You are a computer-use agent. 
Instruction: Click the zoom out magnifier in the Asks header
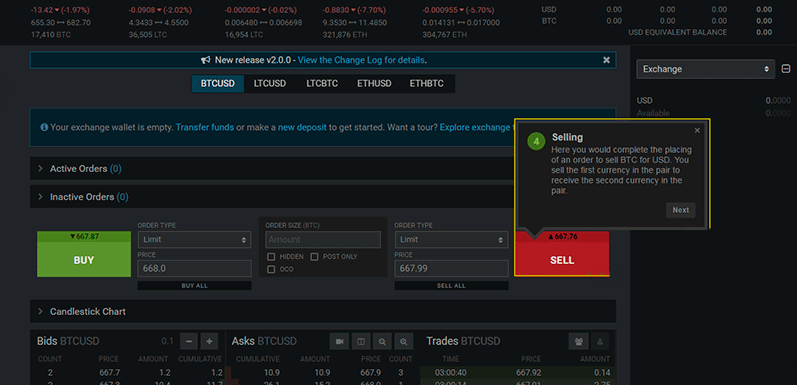point(382,341)
